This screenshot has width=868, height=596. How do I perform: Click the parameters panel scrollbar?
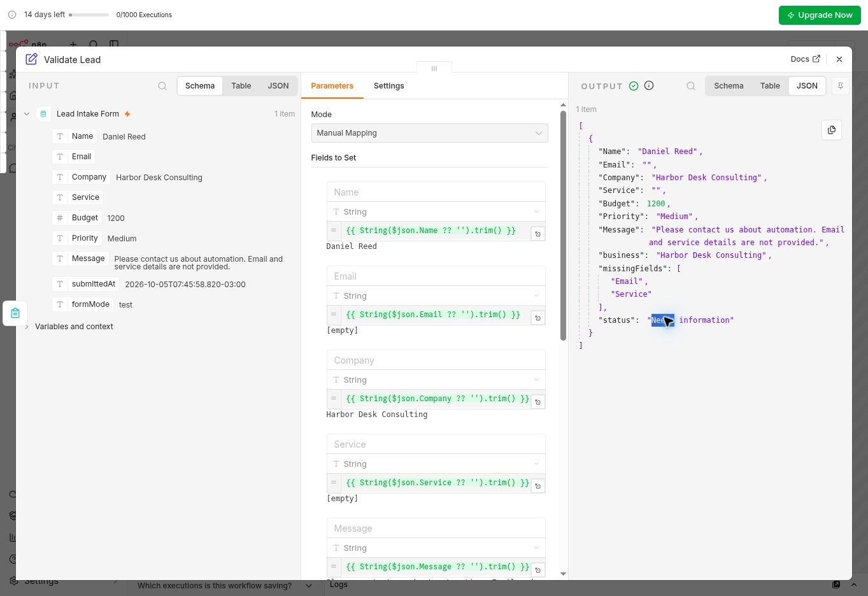[x=563, y=226]
